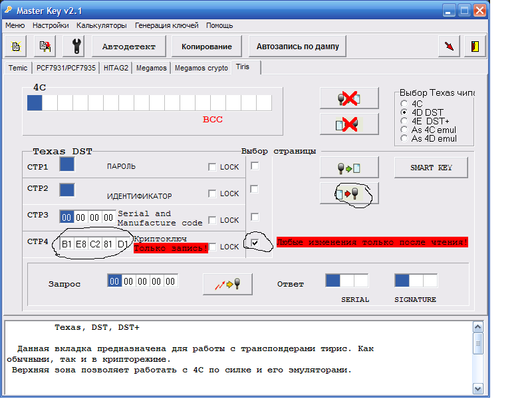This screenshot has width=532, height=399.
Task: Select the 4D DST radio button
Action: [x=404, y=112]
